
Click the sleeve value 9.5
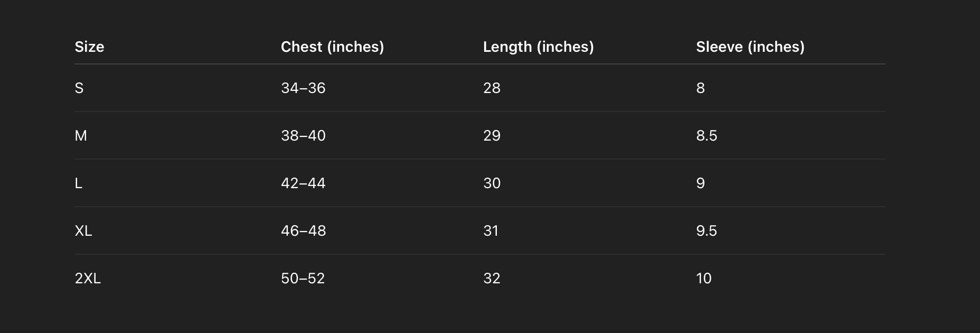tap(706, 230)
